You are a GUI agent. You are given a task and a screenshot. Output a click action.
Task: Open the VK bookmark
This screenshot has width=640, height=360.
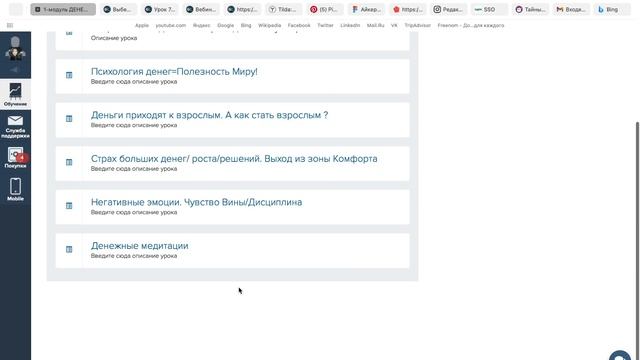click(x=394, y=25)
